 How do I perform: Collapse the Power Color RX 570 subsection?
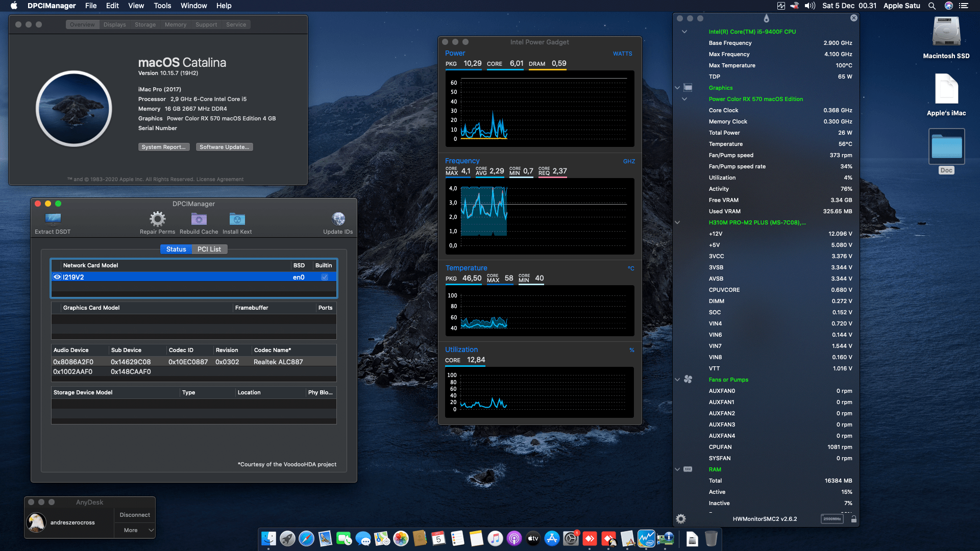[684, 99]
